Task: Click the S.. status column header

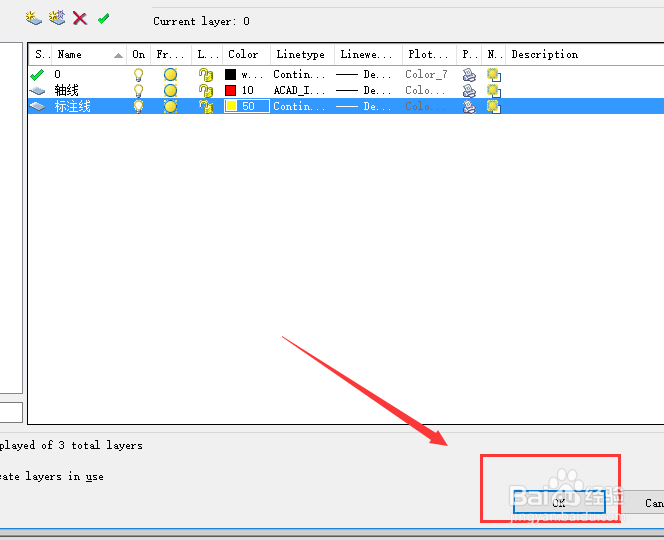Action: (40, 55)
